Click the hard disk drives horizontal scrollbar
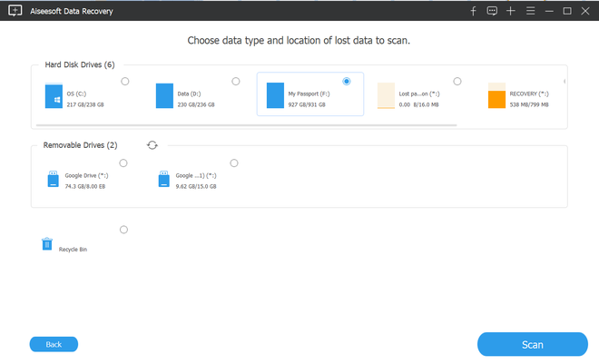 246,125
